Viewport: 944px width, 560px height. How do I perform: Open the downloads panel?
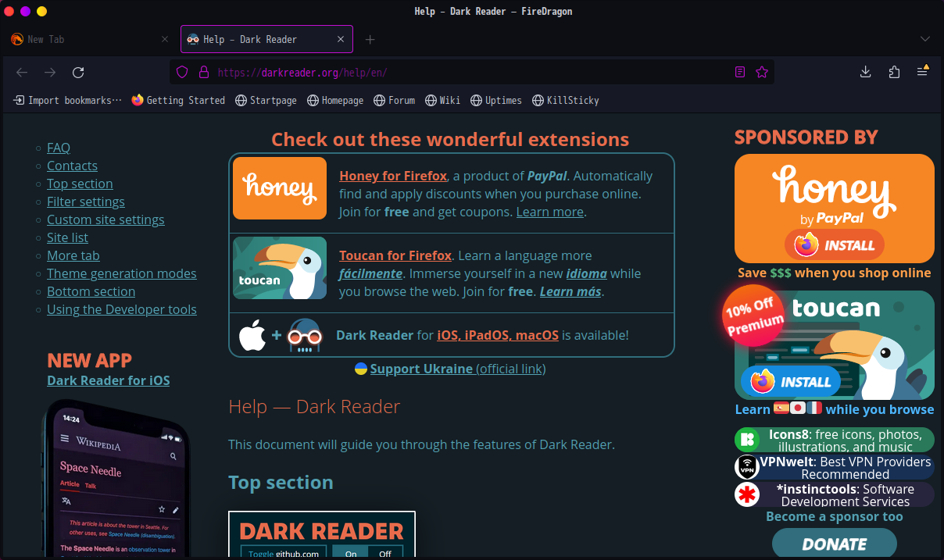(x=865, y=73)
